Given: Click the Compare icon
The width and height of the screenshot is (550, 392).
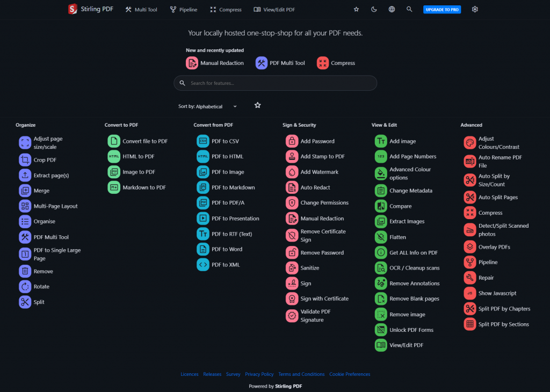Looking at the screenshot, I should click(381, 206).
